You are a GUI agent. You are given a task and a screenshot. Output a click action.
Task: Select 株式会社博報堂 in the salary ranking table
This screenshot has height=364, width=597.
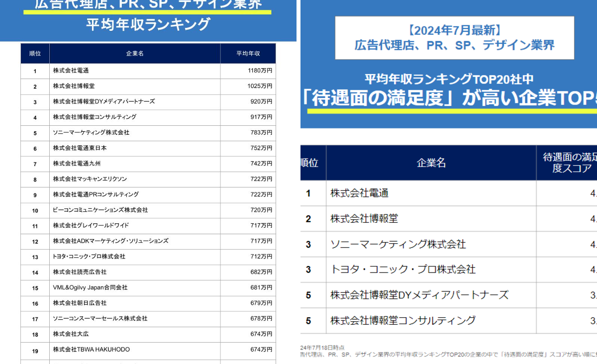[x=74, y=86]
